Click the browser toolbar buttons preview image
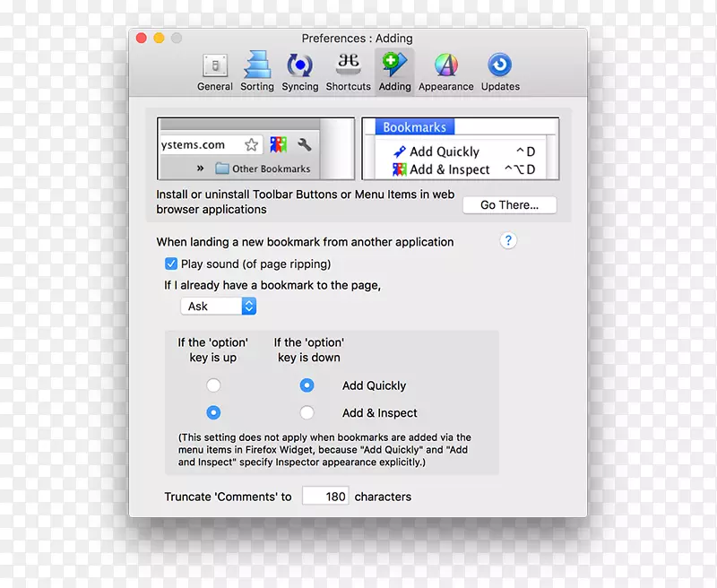This screenshot has width=717, height=588. point(250,149)
